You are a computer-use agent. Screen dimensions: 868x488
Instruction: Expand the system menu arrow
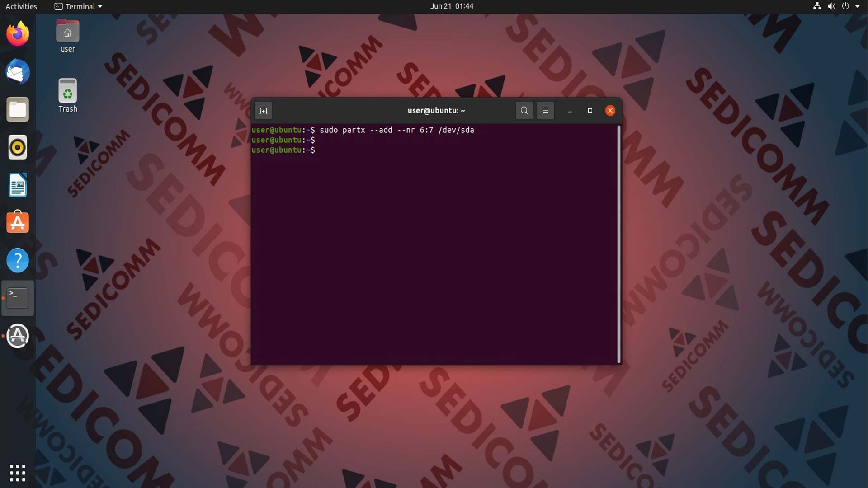click(x=857, y=6)
